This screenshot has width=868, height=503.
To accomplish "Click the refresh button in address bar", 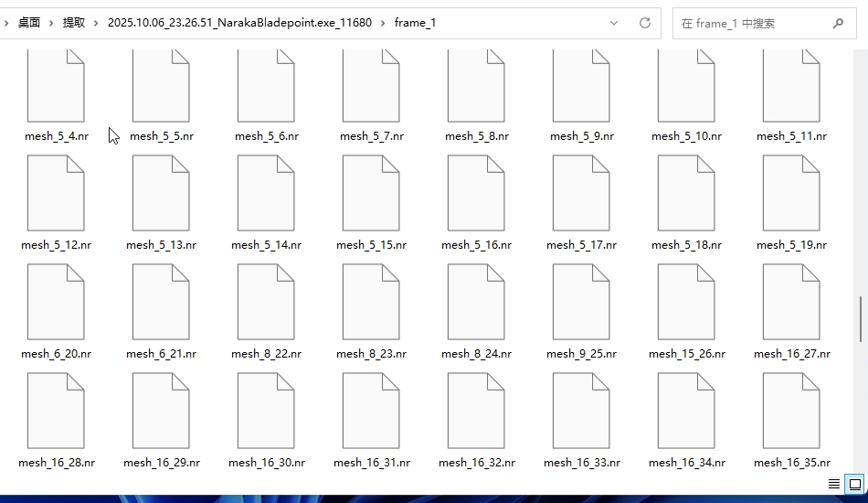I will [x=645, y=23].
